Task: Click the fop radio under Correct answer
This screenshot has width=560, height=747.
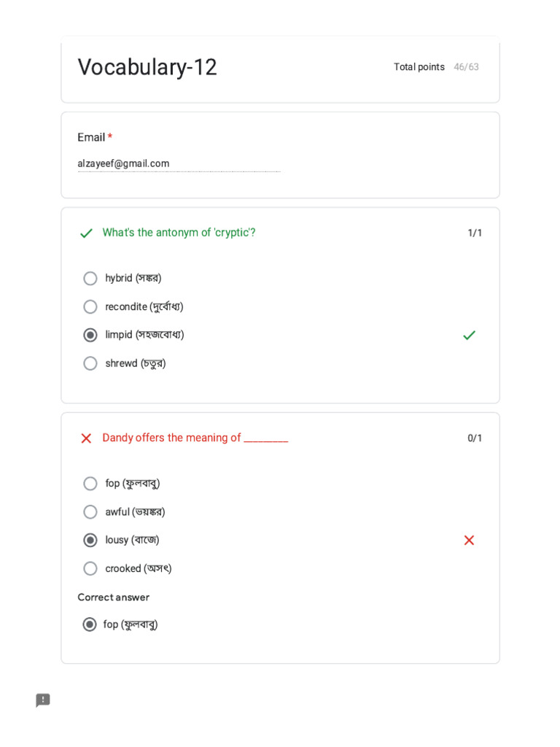Action: (90, 624)
